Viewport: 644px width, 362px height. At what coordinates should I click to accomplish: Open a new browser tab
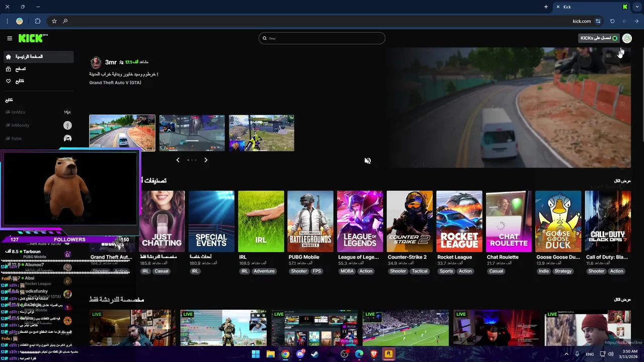click(x=546, y=7)
